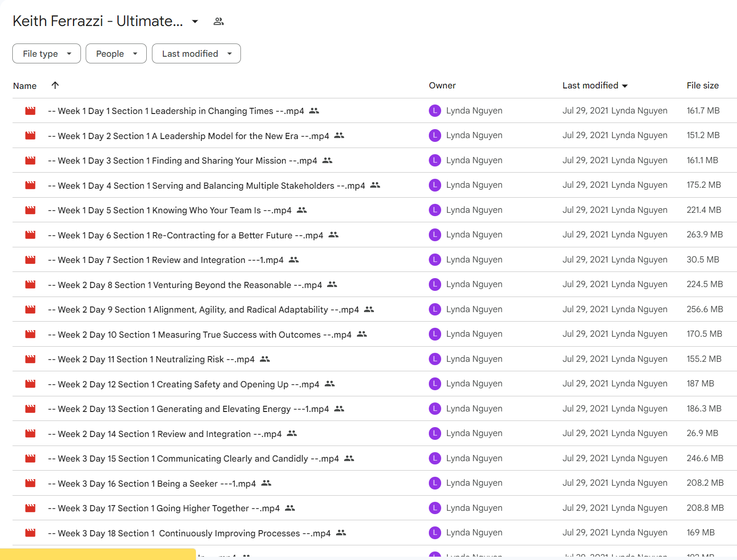Click shared icon next to Neutralizing Risk file
This screenshot has height=560, width=737.
265,359
